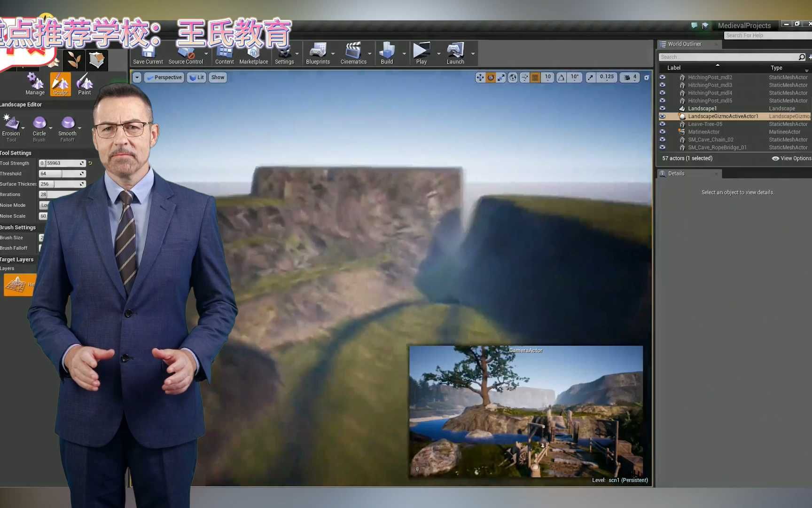Expand Build options dropdown arrow
The image size is (812, 508).
click(404, 54)
